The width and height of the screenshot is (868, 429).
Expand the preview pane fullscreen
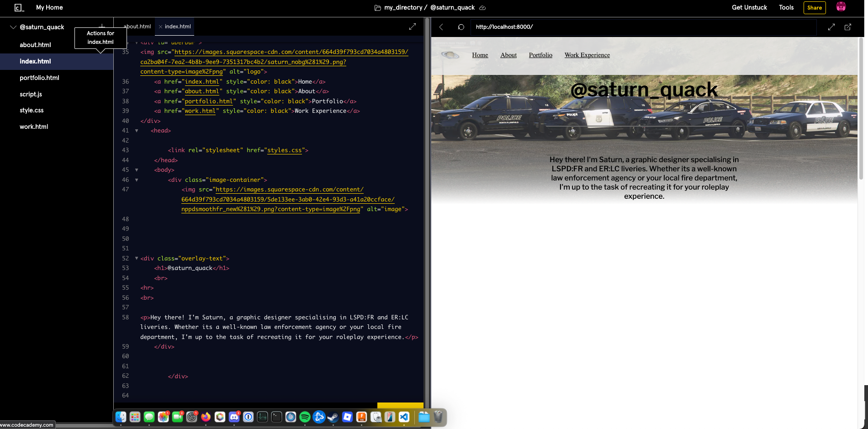click(x=831, y=27)
